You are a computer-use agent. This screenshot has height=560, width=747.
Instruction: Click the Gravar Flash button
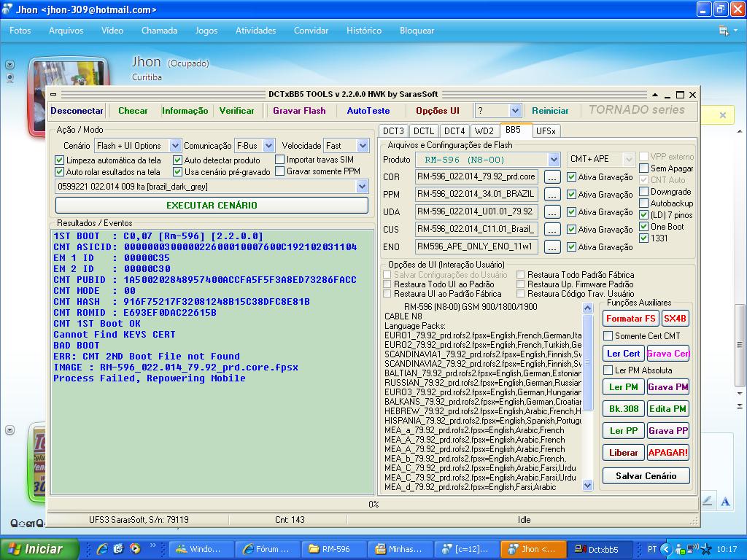299,111
